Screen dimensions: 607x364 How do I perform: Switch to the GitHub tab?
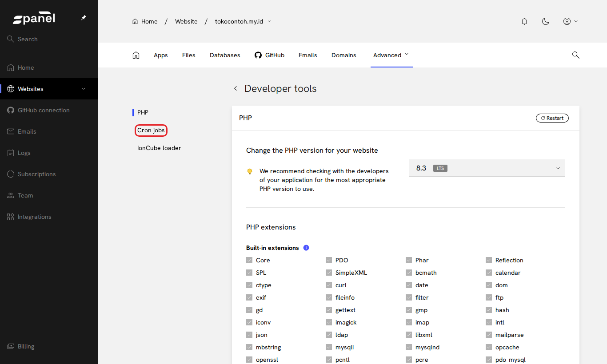269,55
